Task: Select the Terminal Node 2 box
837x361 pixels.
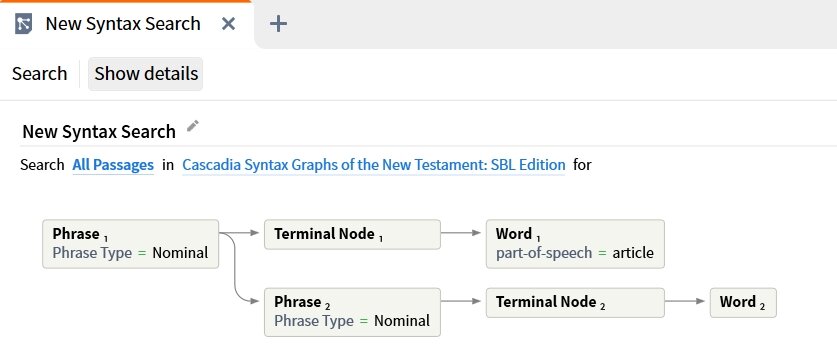Action: pyautogui.click(x=575, y=302)
